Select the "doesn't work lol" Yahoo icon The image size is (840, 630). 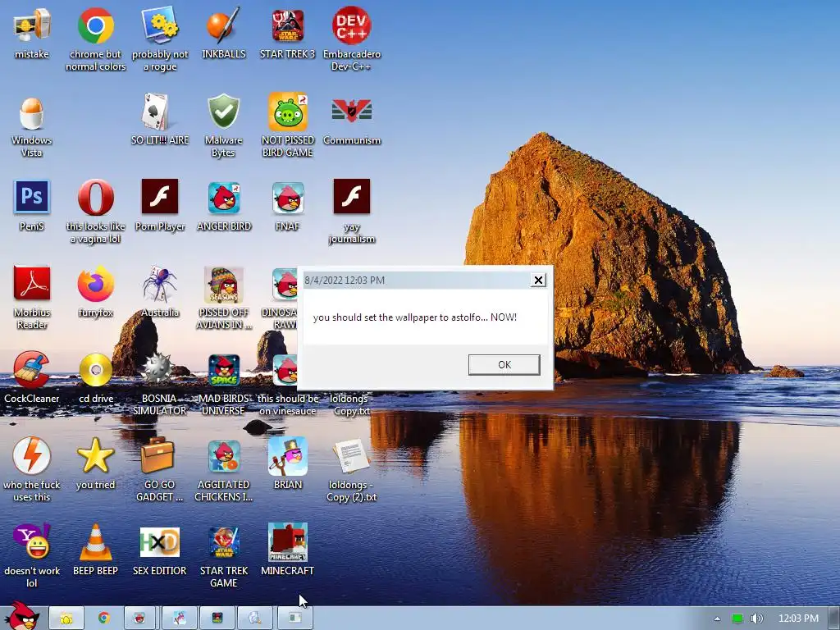pyautogui.click(x=32, y=556)
